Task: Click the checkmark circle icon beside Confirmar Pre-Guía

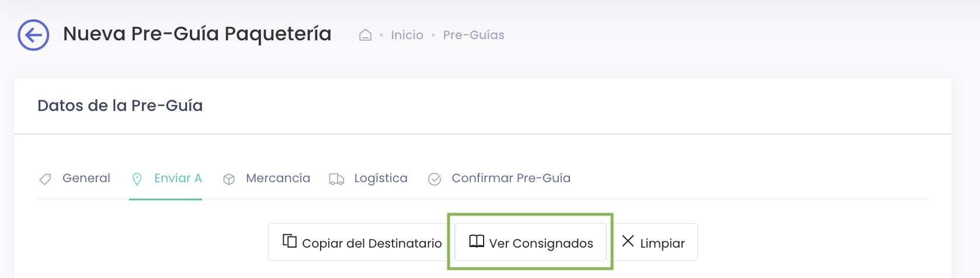Action: click(x=435, y=179)
